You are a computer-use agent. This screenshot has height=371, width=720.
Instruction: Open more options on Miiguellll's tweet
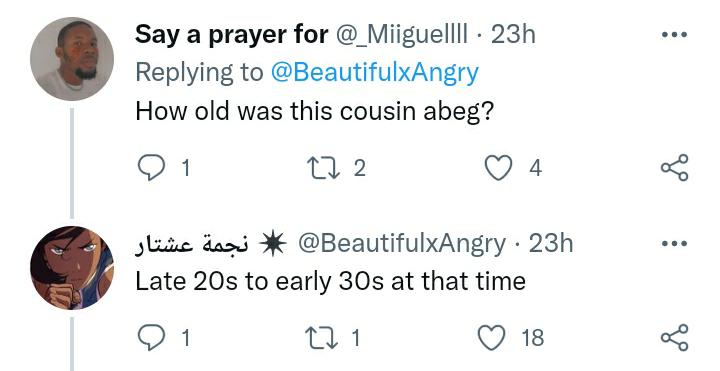(675, 34)
